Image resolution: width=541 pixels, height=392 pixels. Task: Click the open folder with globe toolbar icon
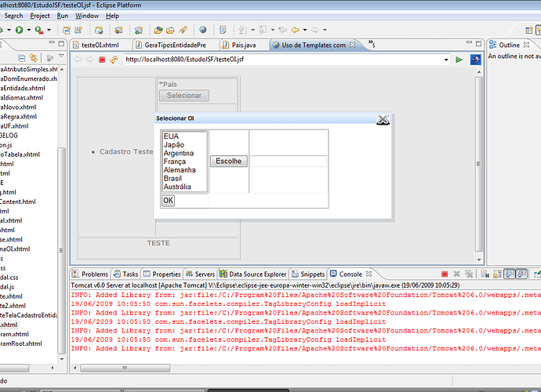point(158,30)
